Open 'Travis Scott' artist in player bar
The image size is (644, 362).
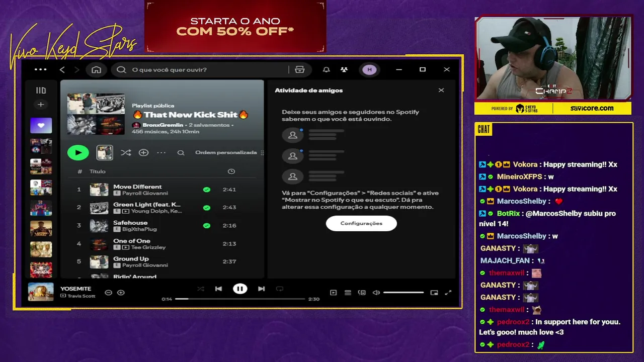click(81, 296)
